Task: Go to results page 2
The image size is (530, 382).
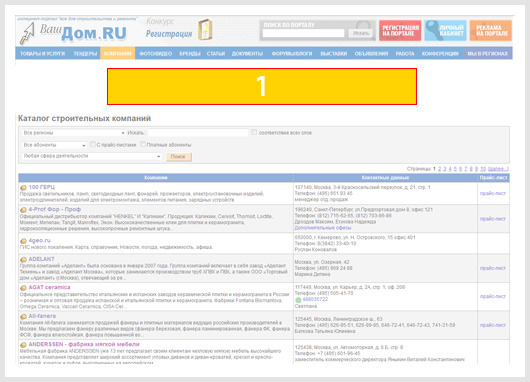Action: [439, 169]
